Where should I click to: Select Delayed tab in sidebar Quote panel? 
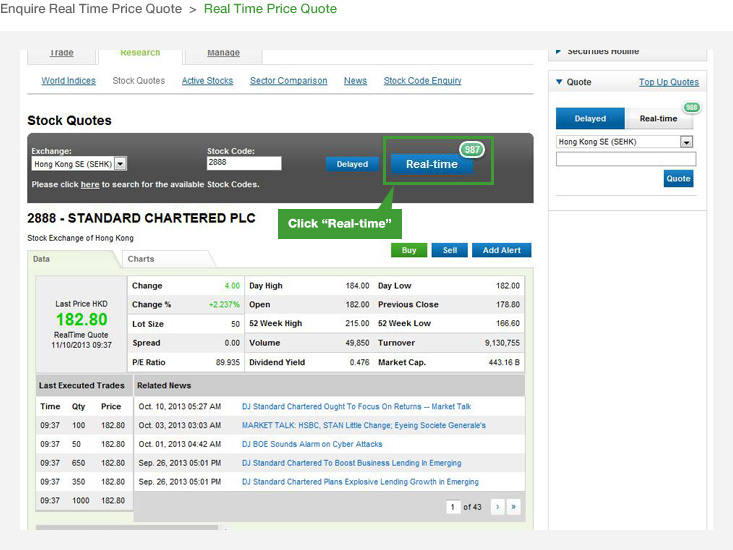590,119
